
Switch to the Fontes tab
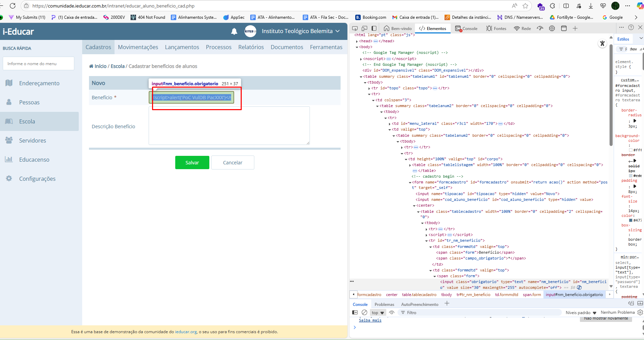(496, 28)
